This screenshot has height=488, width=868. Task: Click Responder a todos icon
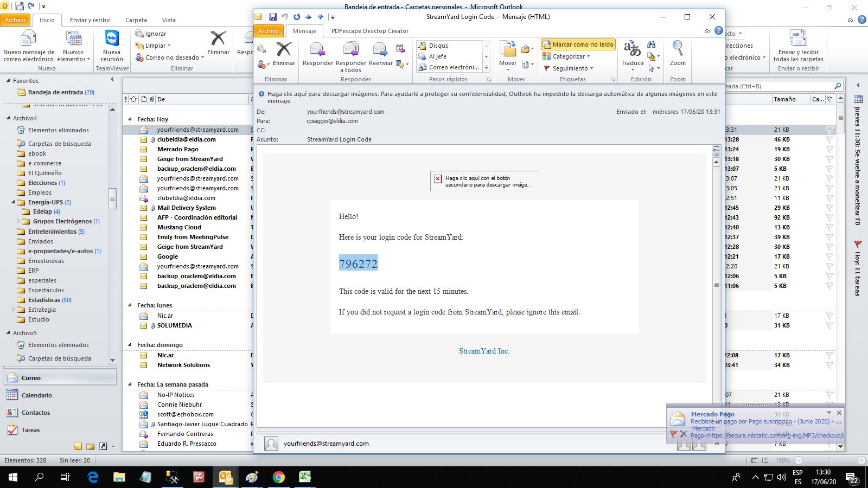coord(351,50)
